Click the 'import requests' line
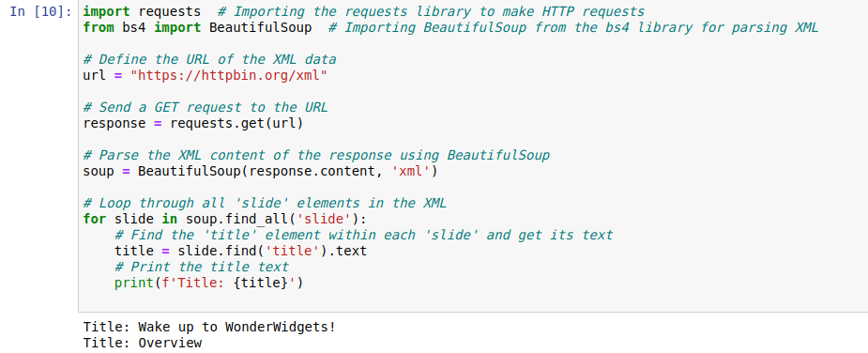868x353 pixels. tap(143, 11)
